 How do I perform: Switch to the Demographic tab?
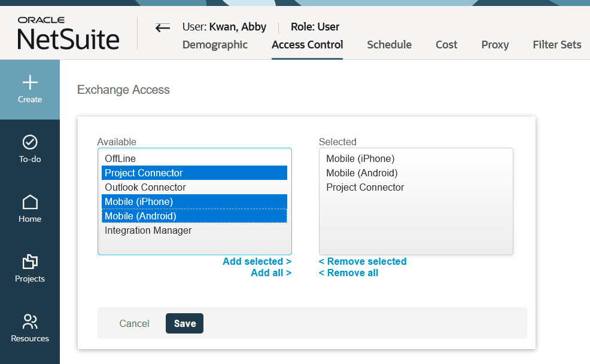(x=215, y=45)
